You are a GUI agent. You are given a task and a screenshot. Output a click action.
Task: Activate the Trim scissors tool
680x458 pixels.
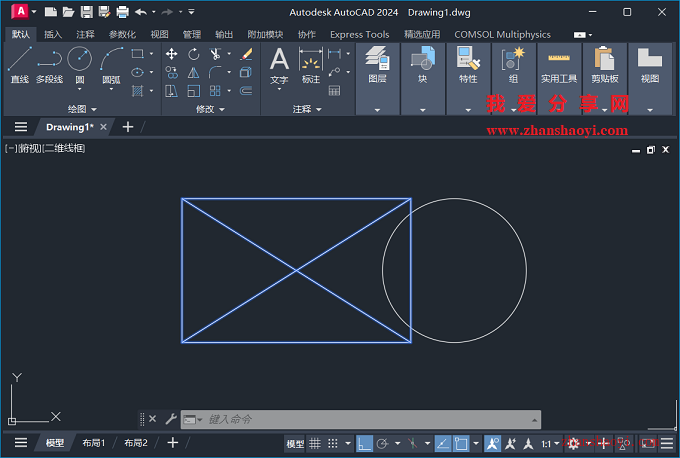[215, 54]
